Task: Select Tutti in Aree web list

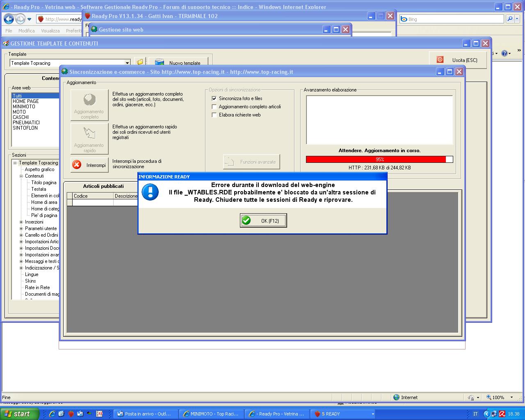Action: [x=35, y=96]
